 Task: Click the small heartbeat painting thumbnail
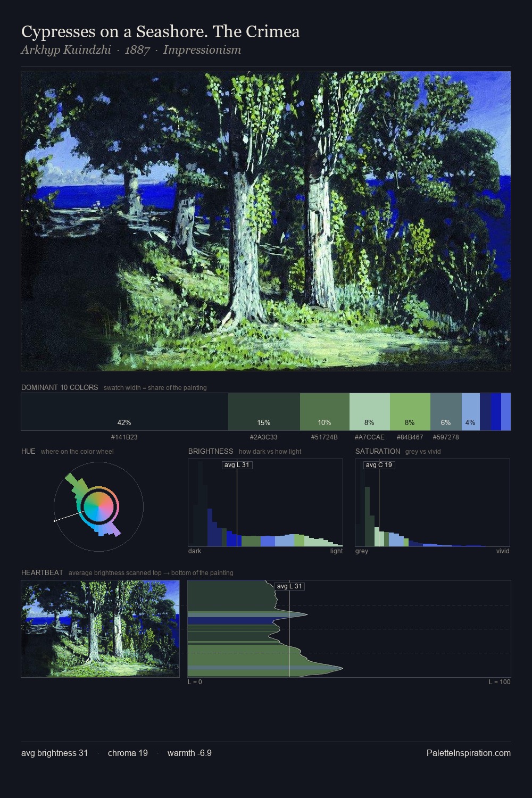pos(101,629)
